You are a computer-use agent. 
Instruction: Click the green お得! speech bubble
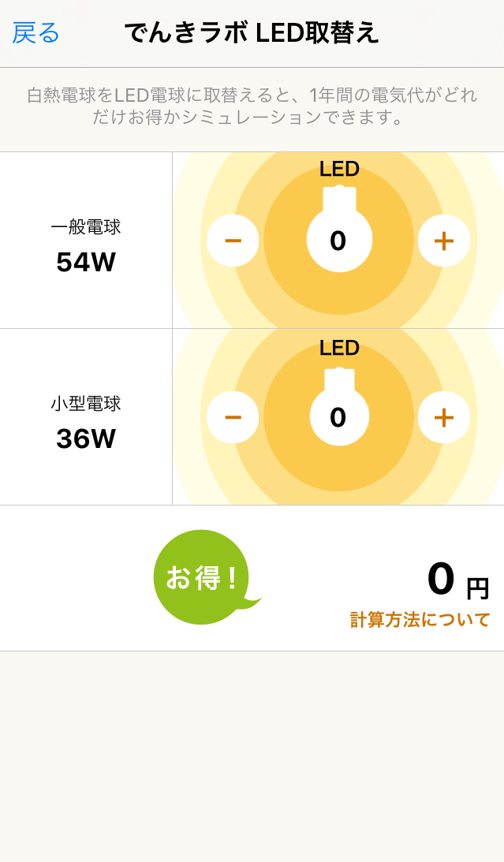tap(202, 577)
